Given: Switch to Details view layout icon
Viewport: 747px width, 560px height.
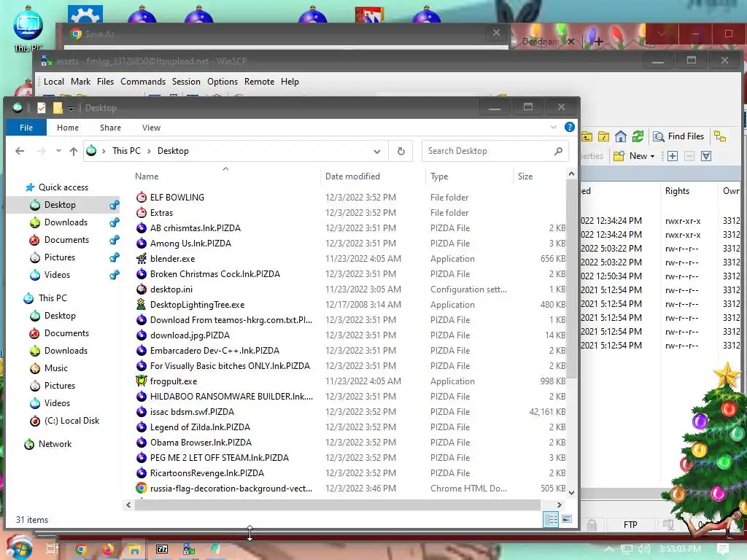Looking at the screenshot, I should point(551,519).
